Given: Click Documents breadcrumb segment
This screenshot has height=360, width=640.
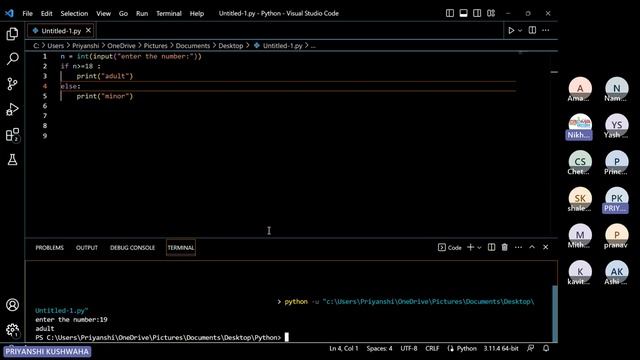Looking at the screenshot, I should [x=193, y=46].
